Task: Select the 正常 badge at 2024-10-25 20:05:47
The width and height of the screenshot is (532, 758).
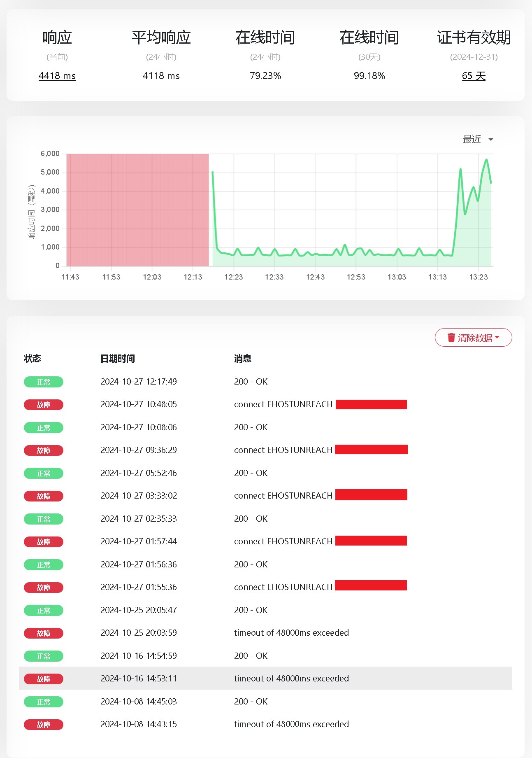Action: pyautogui.click(x=44, y=611)
